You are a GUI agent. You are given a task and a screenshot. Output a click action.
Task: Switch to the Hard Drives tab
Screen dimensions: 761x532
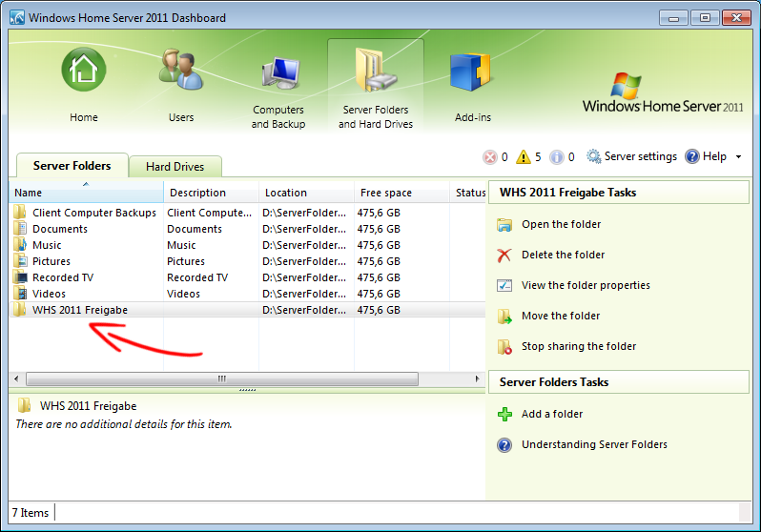[x=175, y=167]
